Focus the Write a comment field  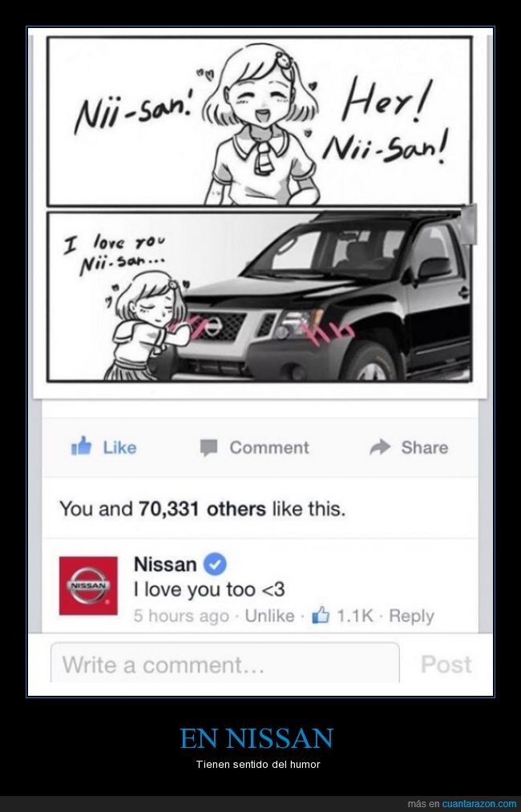point(225,664)
